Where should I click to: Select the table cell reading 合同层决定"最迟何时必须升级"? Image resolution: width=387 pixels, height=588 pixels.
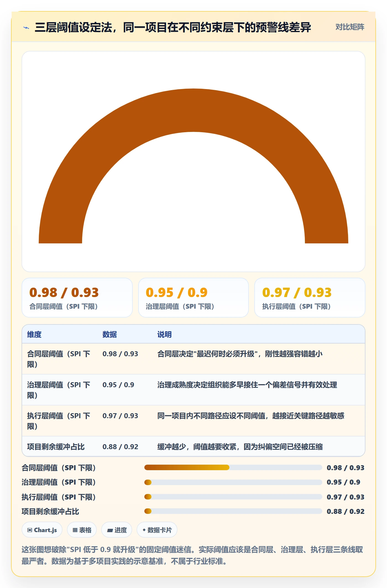point(258,359)
